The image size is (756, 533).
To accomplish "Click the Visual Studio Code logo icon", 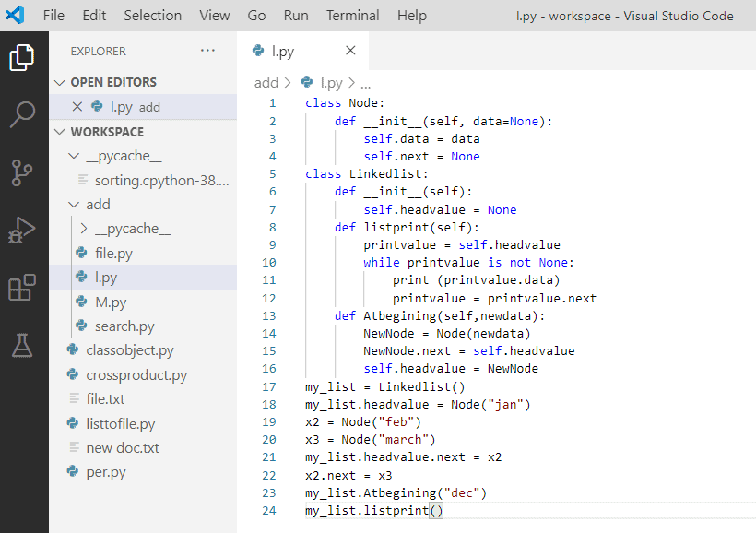I will [15, 15].
